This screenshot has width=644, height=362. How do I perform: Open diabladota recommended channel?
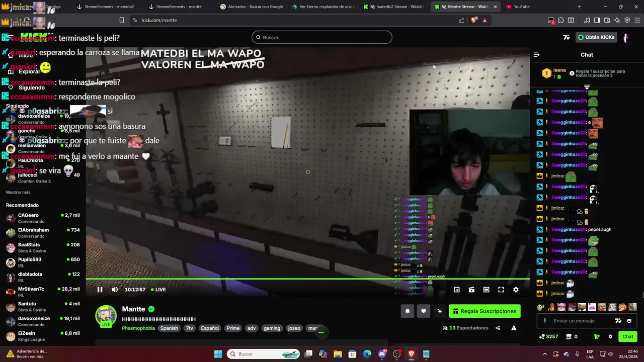tap(43, 277)
